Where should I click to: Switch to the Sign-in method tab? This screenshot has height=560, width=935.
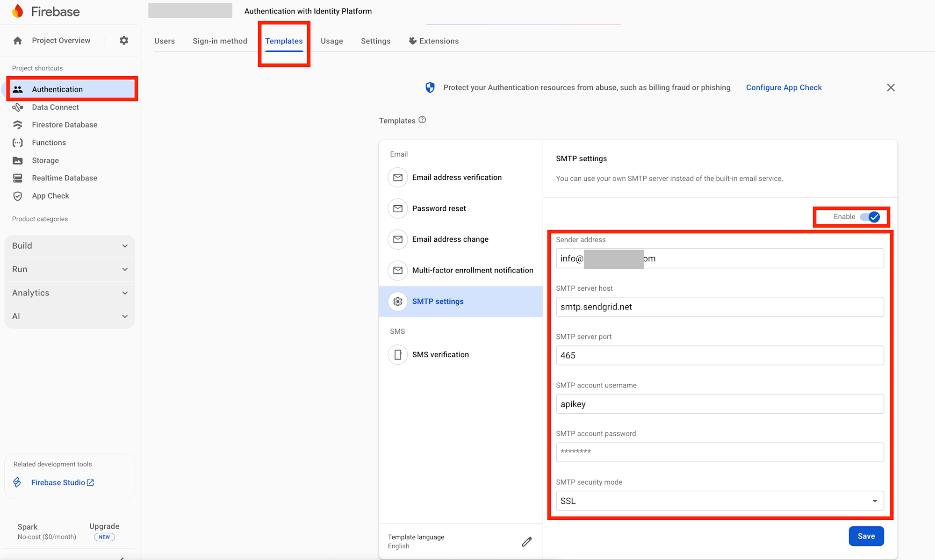(220, 41)
